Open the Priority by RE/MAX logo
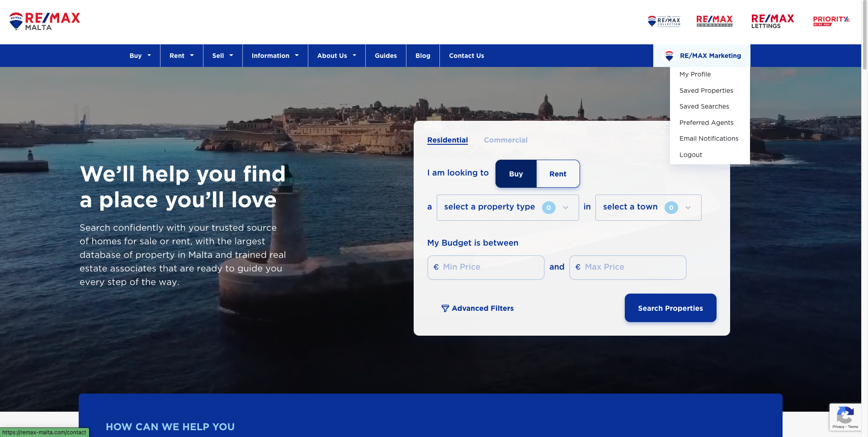Viewport: 868px width, 437px height. tap(831, 21)
